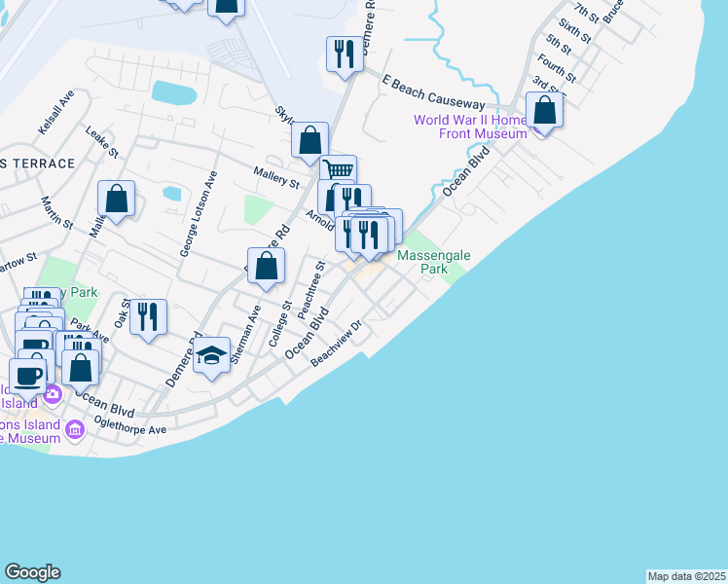Click the Google logo
The width and height of the screenshot is (728, 584).
click(32, 572)
